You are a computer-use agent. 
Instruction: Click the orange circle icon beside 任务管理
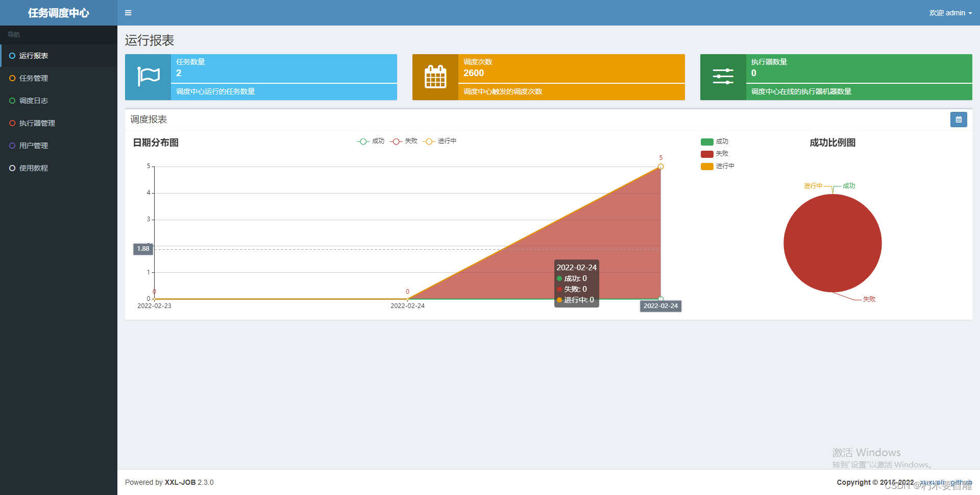tap(12, 78)
